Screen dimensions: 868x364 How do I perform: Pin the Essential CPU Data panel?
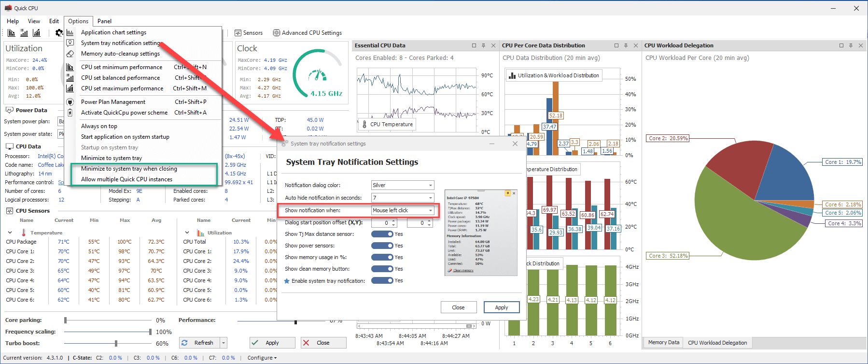pyautogui.click(x=483, y=45)
